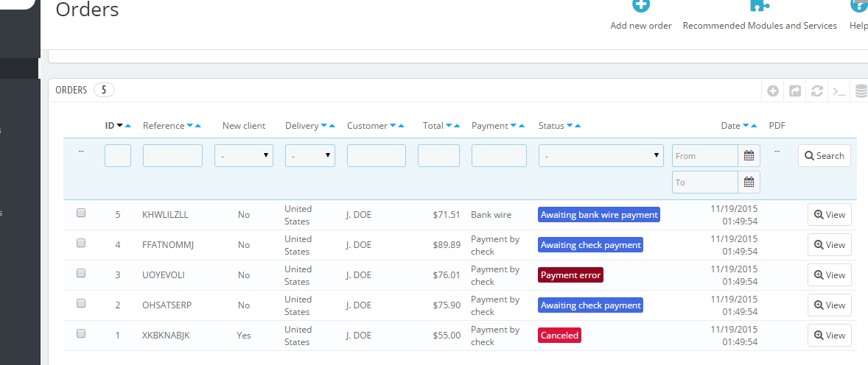The height and width of the screenshot is (365, 868).
Task: Sort Status column ascending arrow
Action: point(578,126)
